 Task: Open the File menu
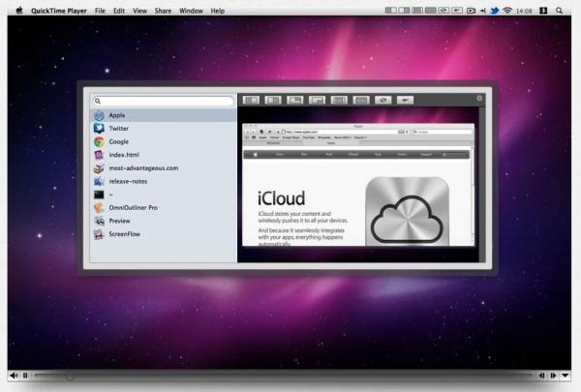coord(100,11)
